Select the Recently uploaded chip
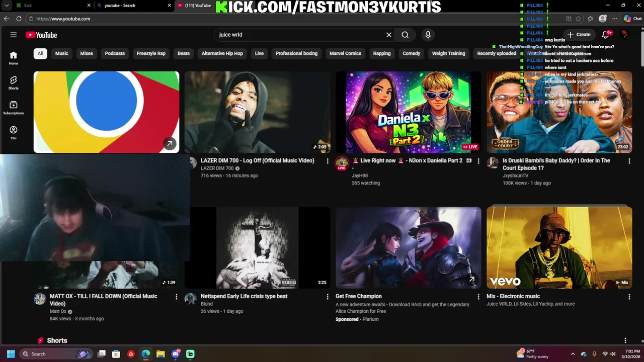 (x=497, y=53)
